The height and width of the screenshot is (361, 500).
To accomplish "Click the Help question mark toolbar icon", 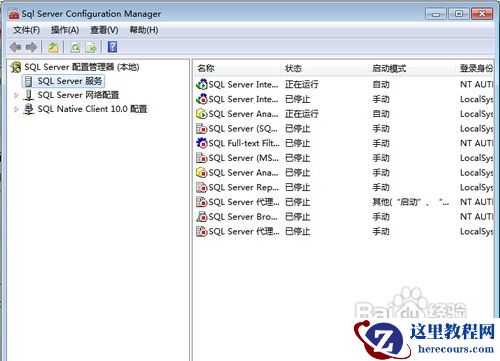I will (x=112, y=47).
